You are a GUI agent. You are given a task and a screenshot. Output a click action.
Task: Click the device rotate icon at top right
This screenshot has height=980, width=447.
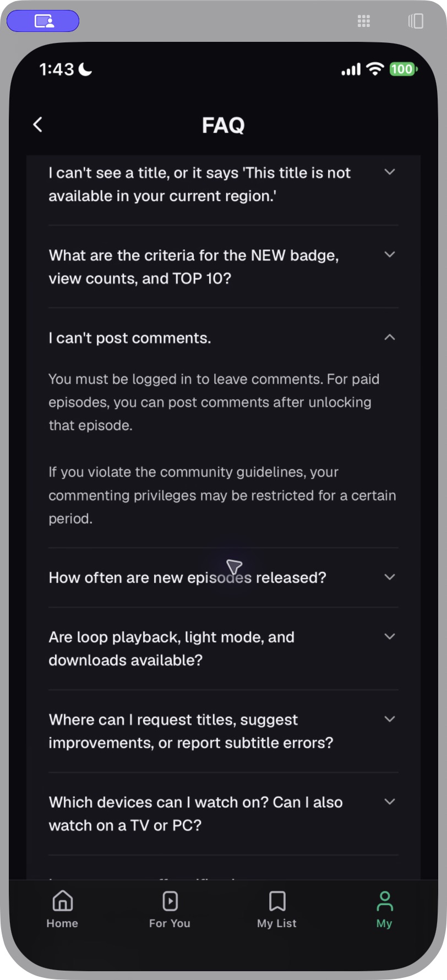[x=416, y=21]
